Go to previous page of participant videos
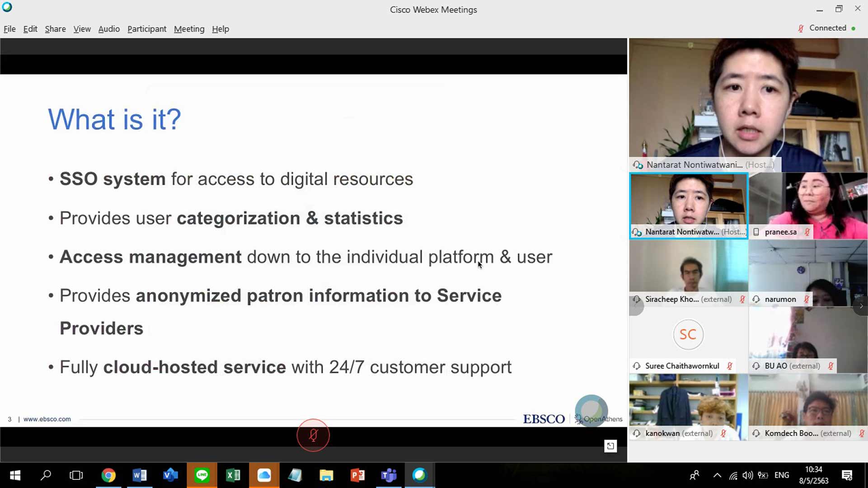 point(636,307)
